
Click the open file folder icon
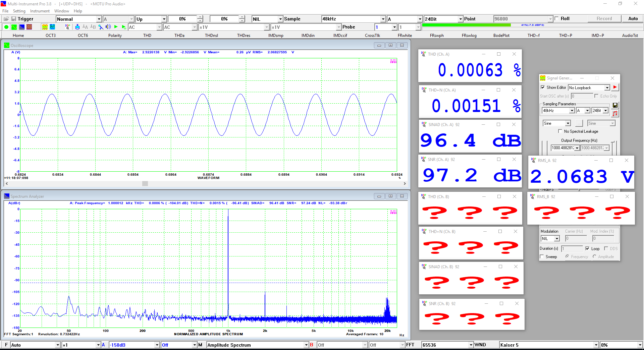pyautogui.click(x=6, y=19)
